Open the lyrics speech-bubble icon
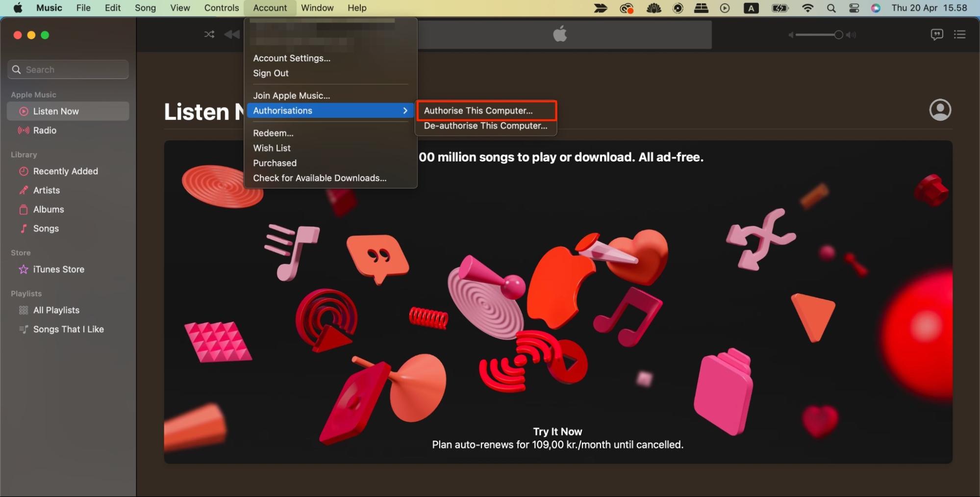The height and width of the screenshot is (497, 980). click(937, 34)
